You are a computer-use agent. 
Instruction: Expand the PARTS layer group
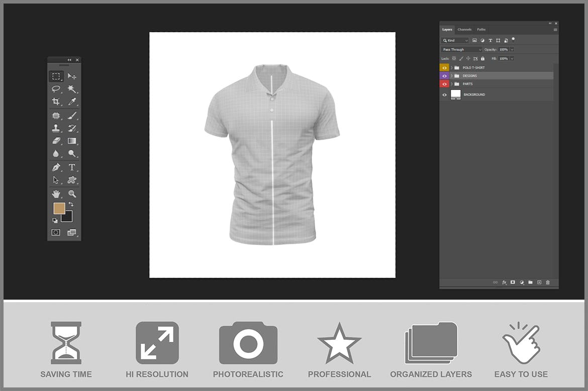tap(451, 84)
